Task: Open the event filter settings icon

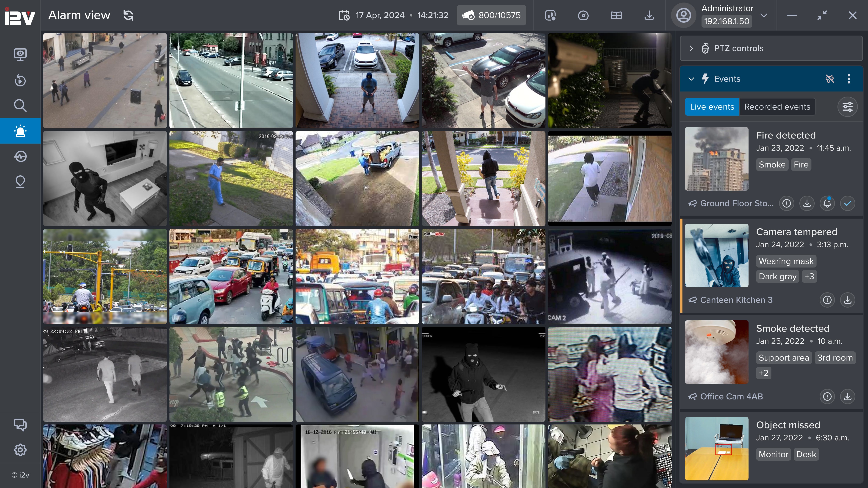Action: pos(847,107)
